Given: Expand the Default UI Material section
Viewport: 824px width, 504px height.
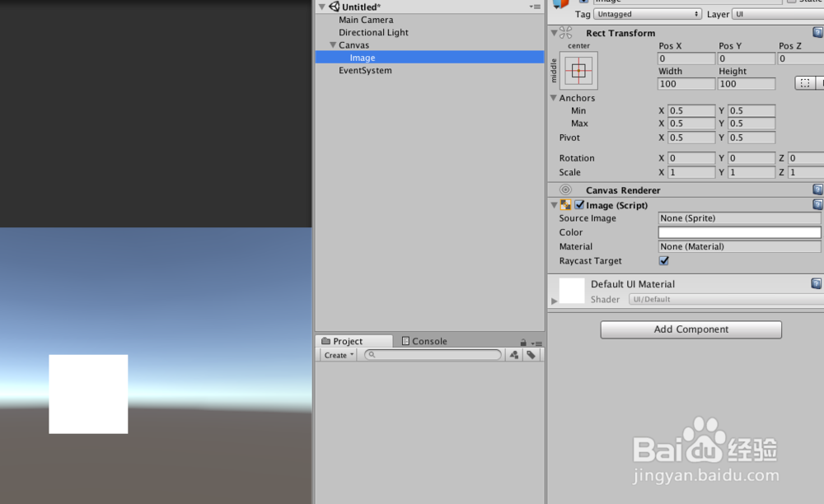Looking at the screenshot, I should (x=554, y=301).
